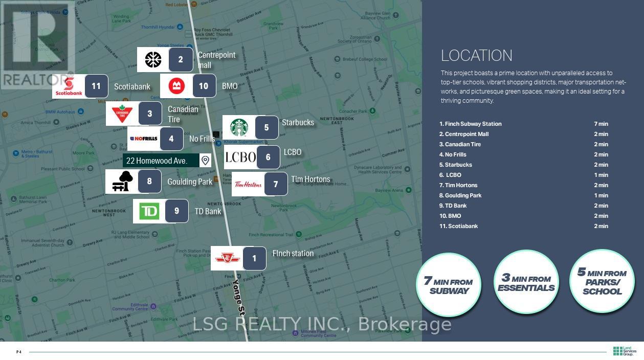This screenshot has height=360, width=644.
Task: Click the LOCATION heading
Action: click(x=477, y=56)
